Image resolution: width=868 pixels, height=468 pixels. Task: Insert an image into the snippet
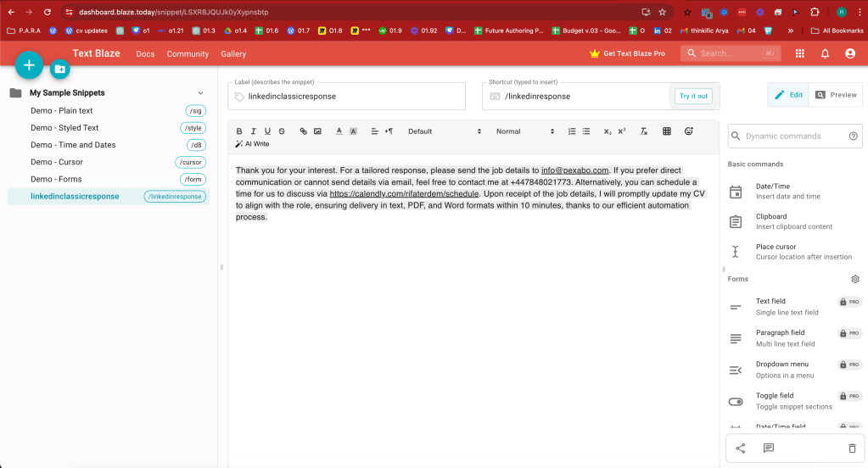(x=317, y=131)
